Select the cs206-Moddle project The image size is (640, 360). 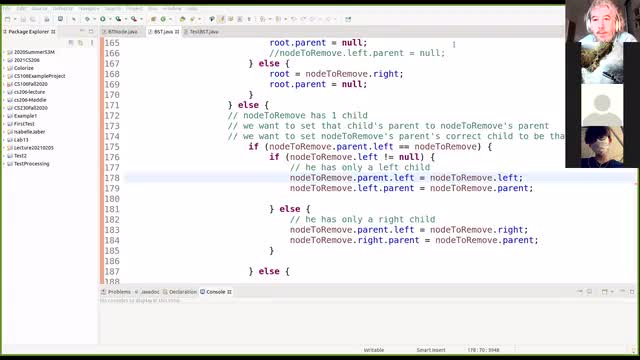point(30,100)
